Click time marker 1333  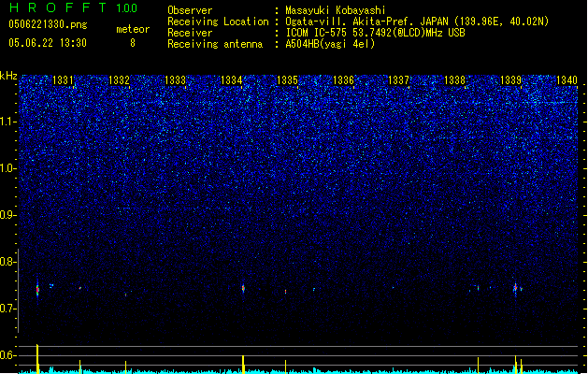(x=175, y=79)
